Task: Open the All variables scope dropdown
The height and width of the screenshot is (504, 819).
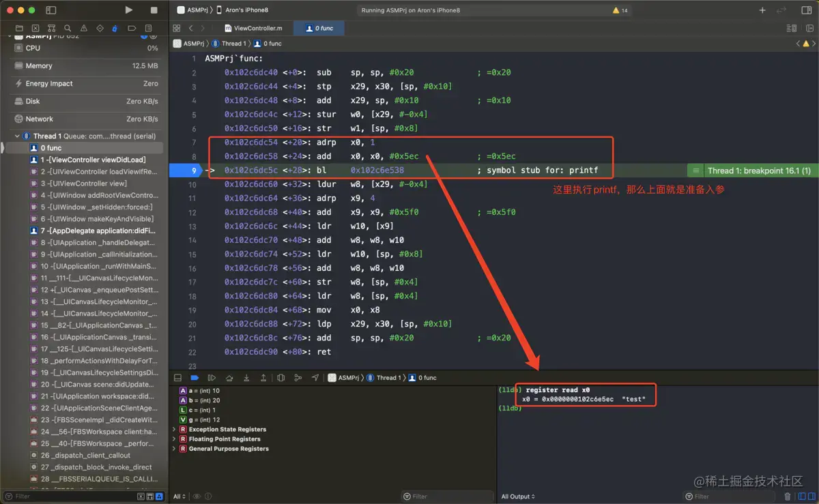Action: tap(180, 496)
